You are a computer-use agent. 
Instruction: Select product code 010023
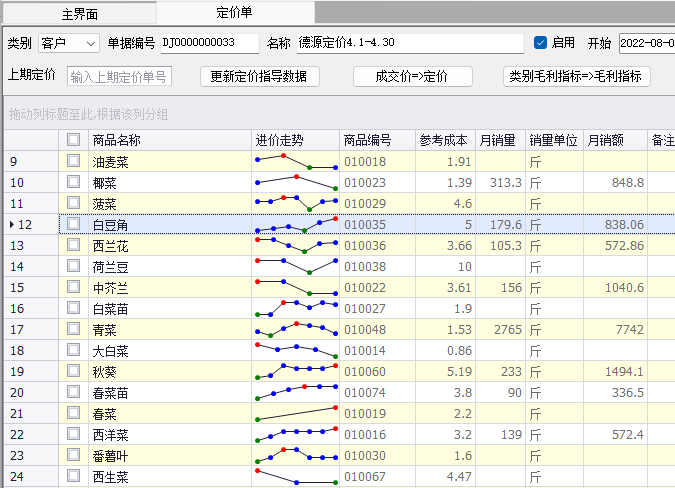point(365,183)
